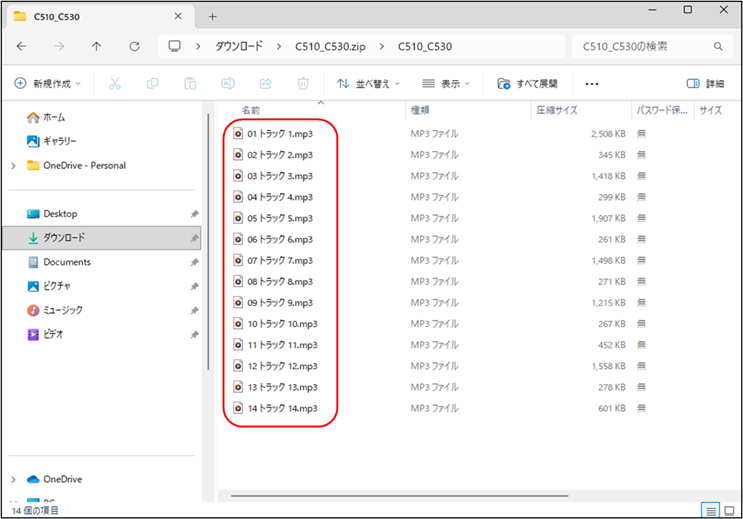Click the Share toolbar icon
The width and height of the screenshot is (743, 519).
point(265,84)
